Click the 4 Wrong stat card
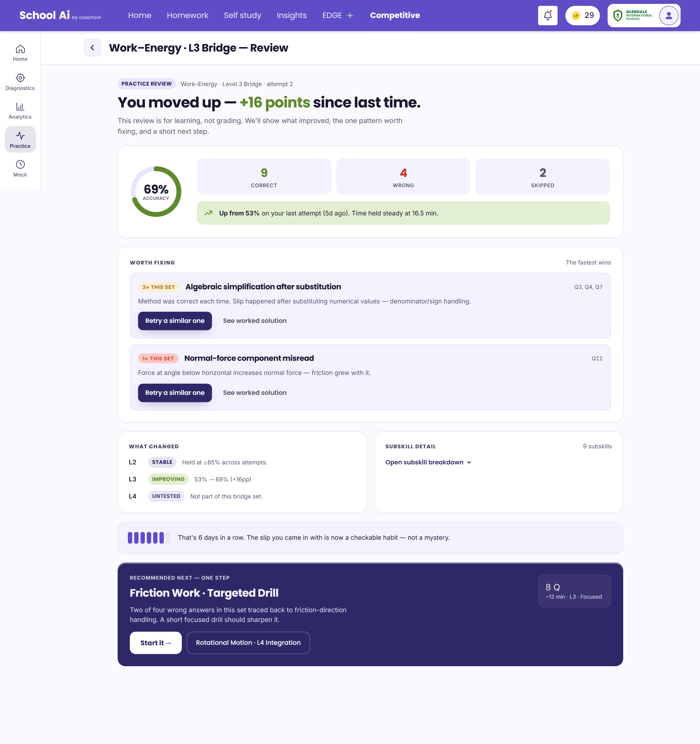The image size is (700, 744). tap(403, 177)
